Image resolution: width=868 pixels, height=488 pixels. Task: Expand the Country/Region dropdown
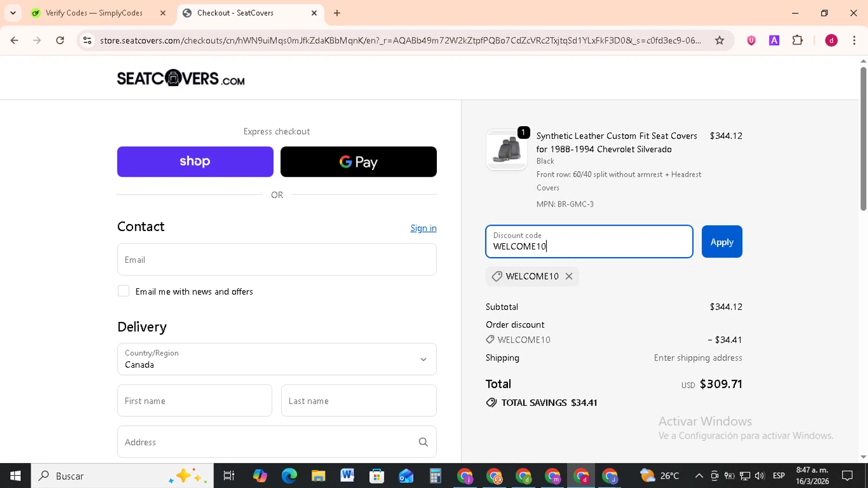click(277, 359)
